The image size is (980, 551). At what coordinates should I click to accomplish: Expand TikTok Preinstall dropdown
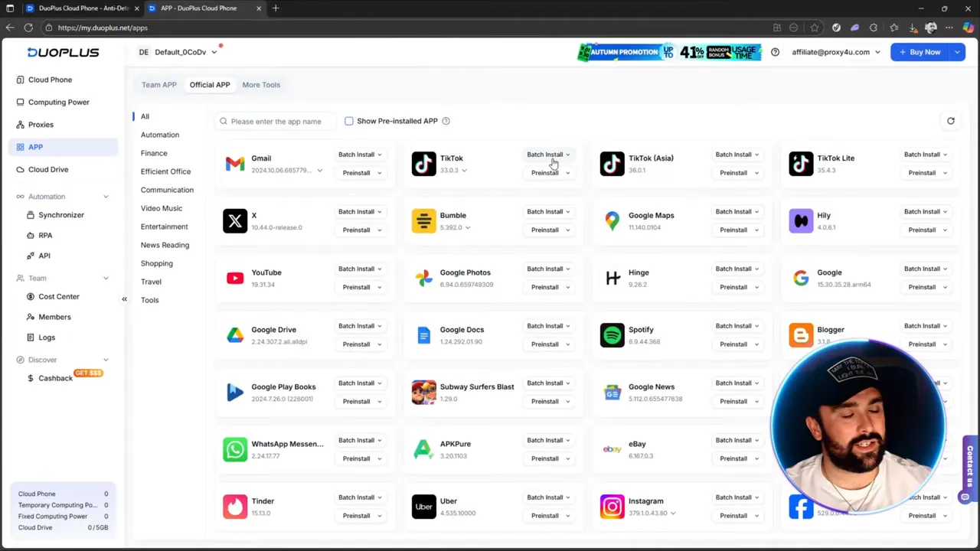point(550,173)
